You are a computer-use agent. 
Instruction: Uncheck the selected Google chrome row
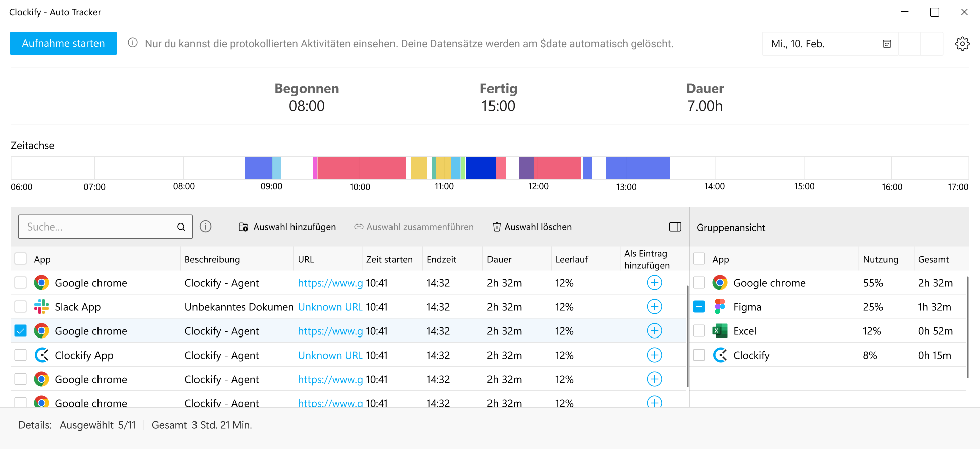click(21, 331)
